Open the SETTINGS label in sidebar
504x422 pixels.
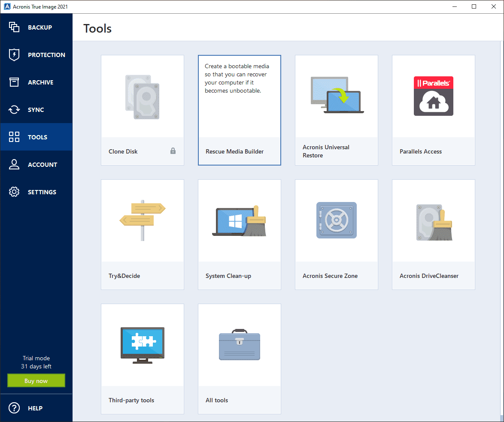click(x=42, y=192)
